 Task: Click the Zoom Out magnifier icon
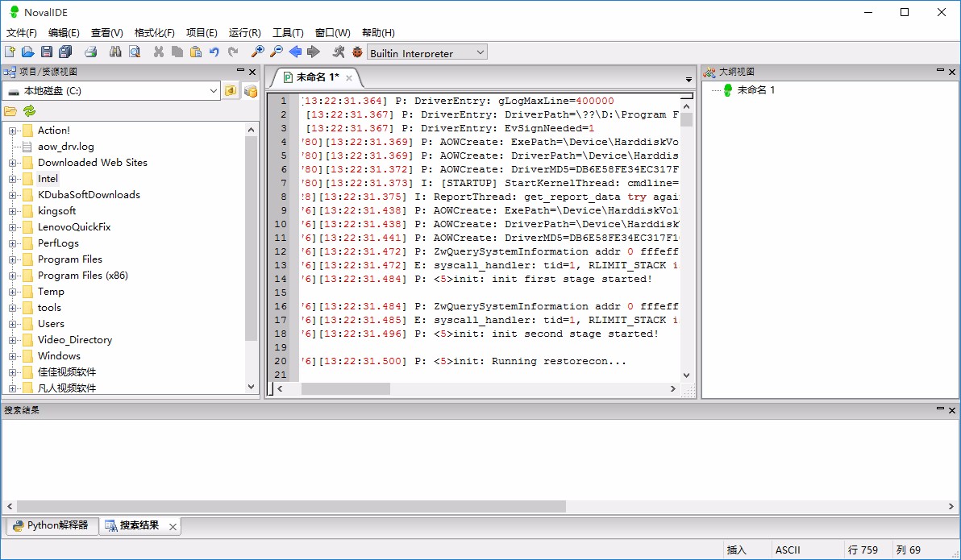pyautogui.click(x=277, y=52)
